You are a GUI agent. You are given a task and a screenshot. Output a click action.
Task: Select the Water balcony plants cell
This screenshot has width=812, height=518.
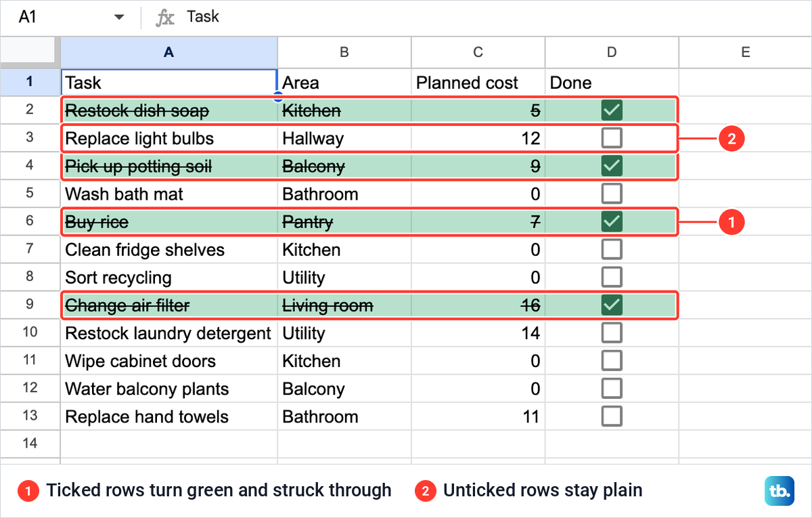[169, 389]
